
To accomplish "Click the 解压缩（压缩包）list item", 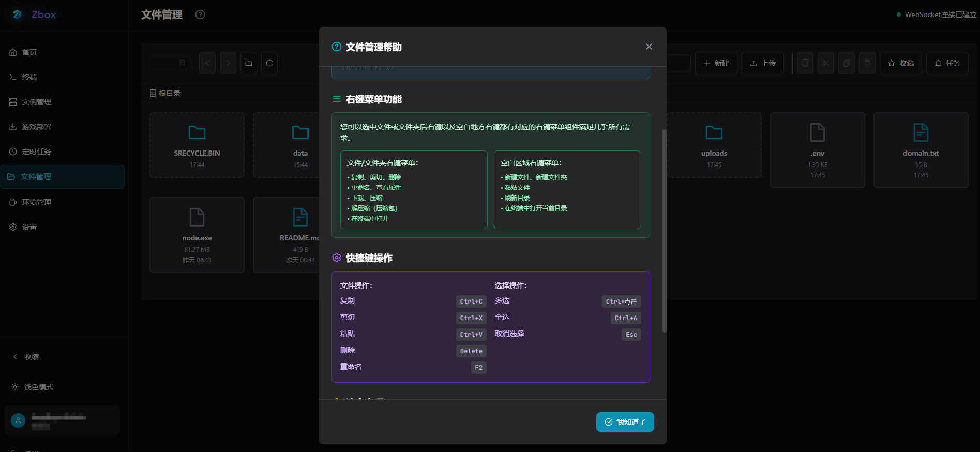I will click(372, 208).
